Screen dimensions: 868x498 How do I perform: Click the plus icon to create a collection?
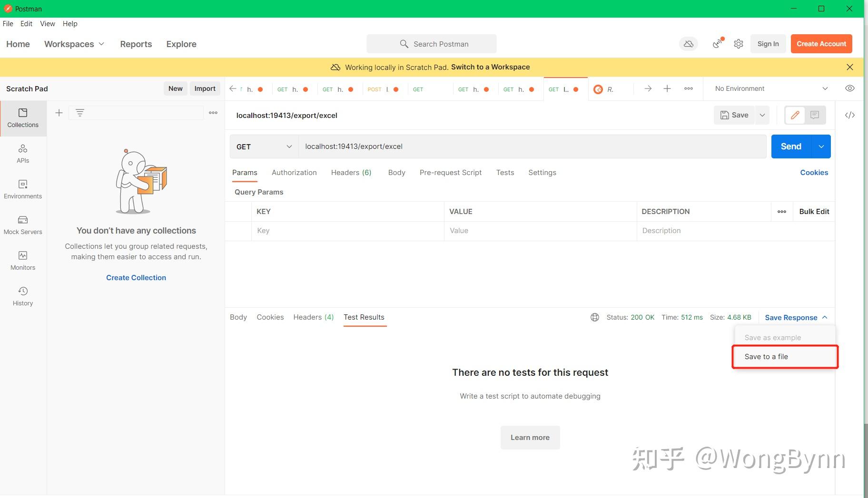59,113
